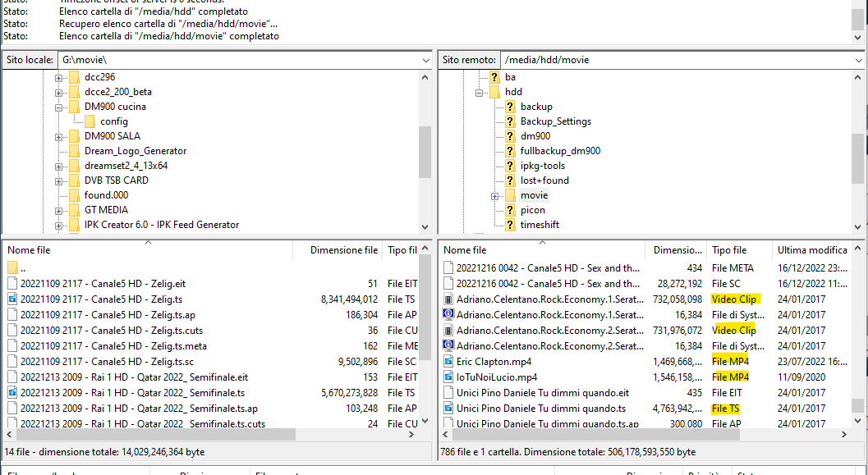Collapse the DM900 cucina folder

pyautogui.click(x=58, y=107)
